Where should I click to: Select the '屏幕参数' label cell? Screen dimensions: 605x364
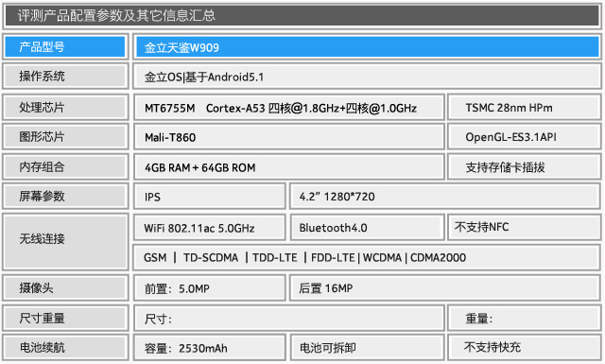(x=65, y=196)
